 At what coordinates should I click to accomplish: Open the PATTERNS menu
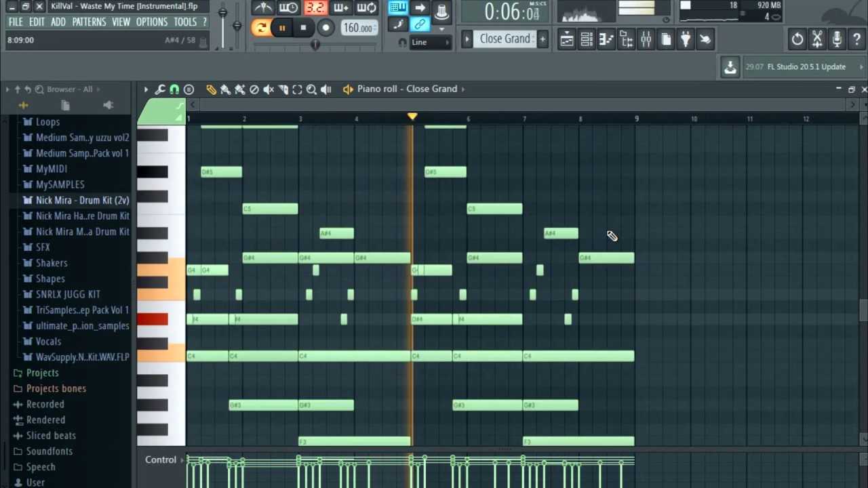[89, 22]
